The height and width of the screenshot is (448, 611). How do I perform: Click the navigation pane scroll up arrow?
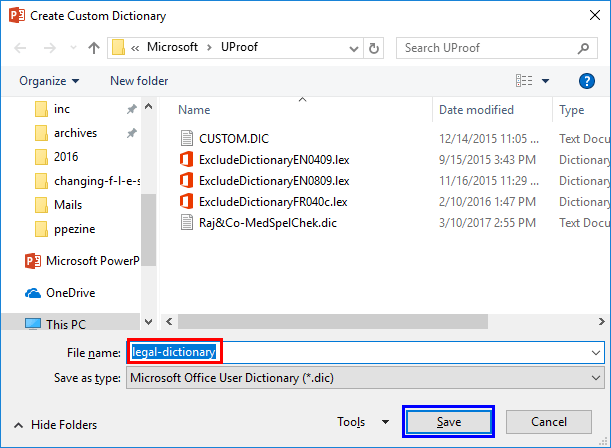coord(148,106)
